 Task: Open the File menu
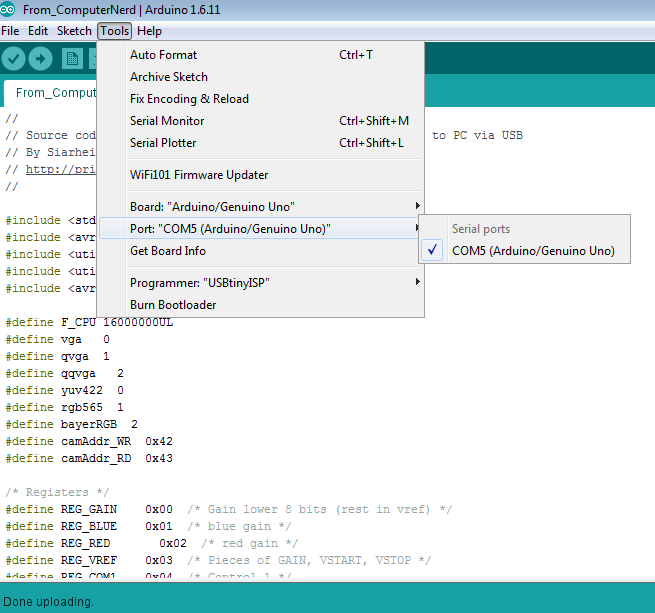[x=10, y=31]
